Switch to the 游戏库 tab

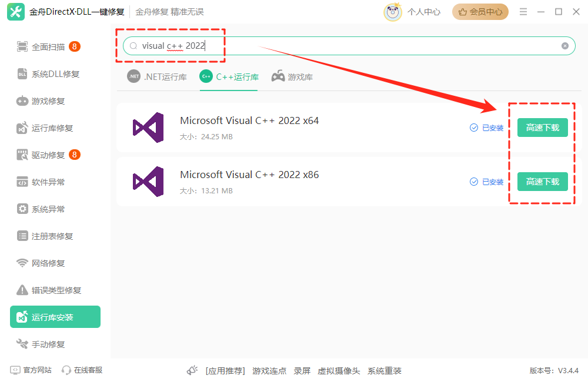[292, 77]
